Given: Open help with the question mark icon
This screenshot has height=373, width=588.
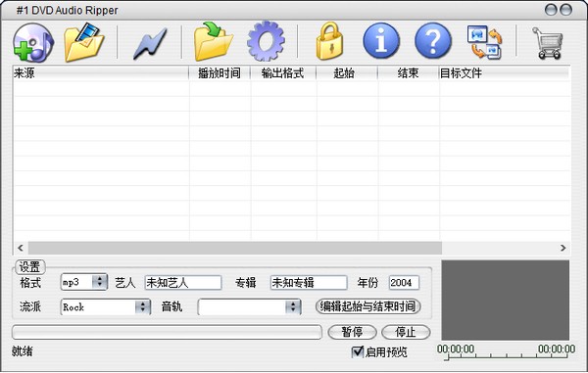Looking at the screenshot, I should [433, 41].
